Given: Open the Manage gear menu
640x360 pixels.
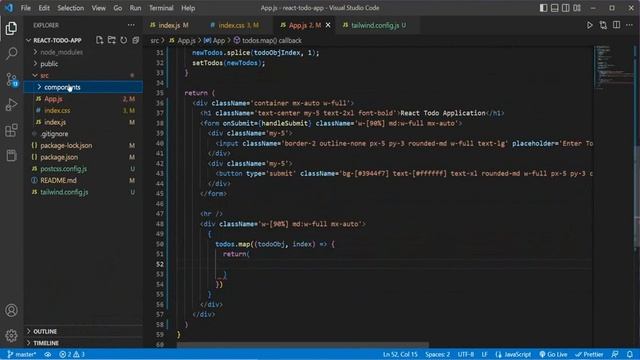Looking at the screenshot, I should 11,336.
